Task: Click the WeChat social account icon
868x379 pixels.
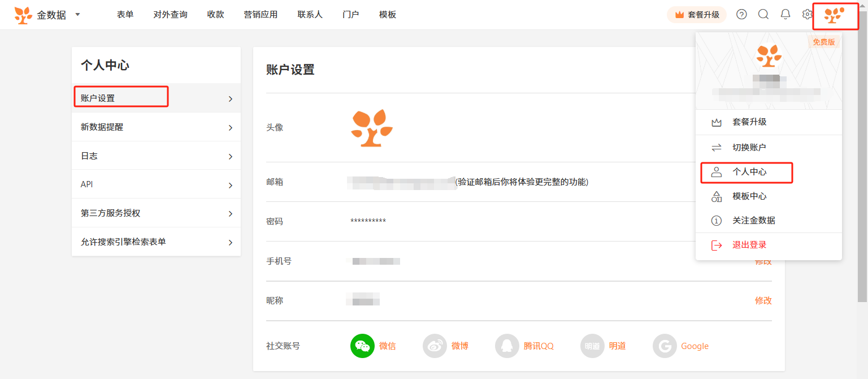Action: 363,346
